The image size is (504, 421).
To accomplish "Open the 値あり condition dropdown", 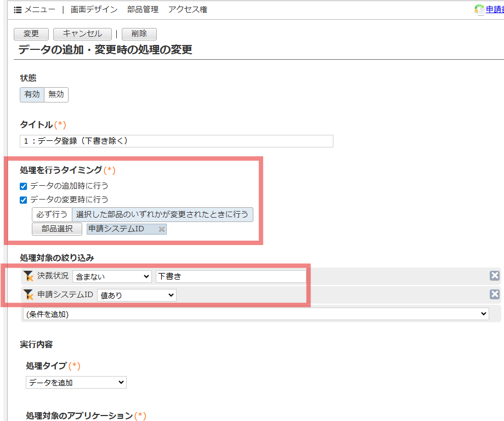I will tap(137, 295).
